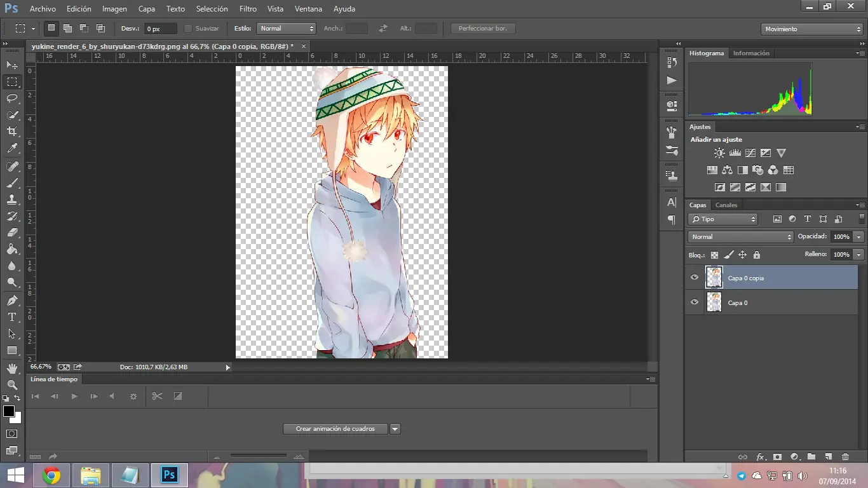This screenshot has height=488, width=868.
Task: Create a new layer
Action: point(829,457)
